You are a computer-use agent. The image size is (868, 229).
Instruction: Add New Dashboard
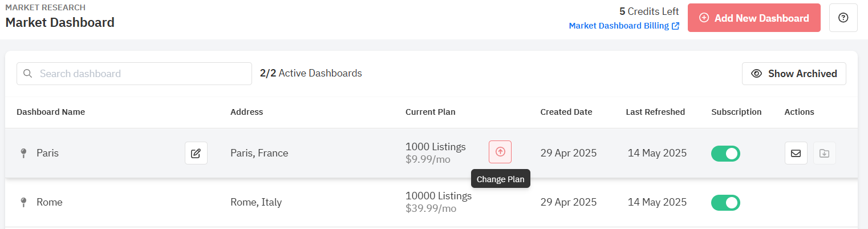click(754, 18)
